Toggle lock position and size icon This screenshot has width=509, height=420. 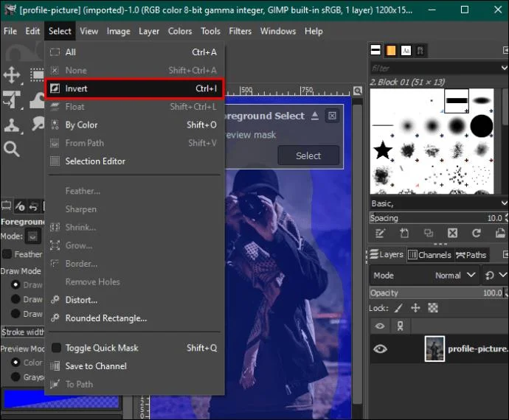(415, 308)
